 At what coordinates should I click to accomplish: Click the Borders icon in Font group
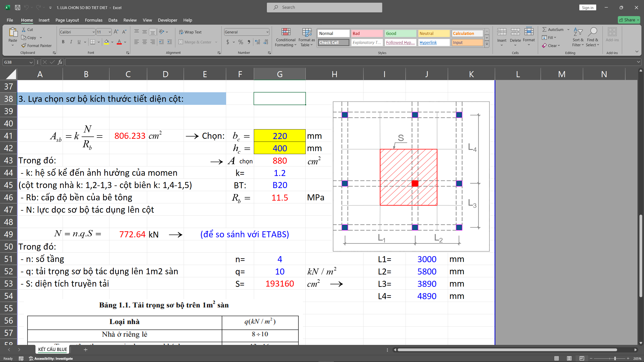pos(93,42)
